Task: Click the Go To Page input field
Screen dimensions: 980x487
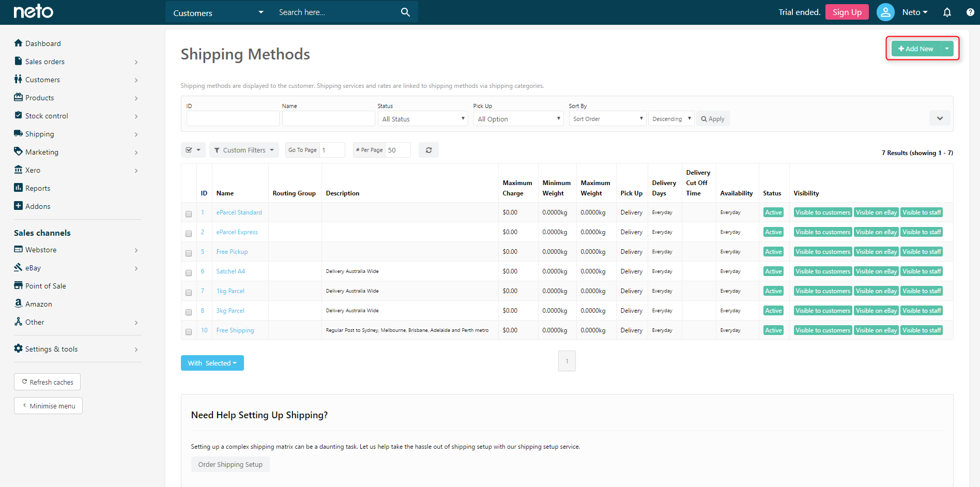Action: [x=332, y=150]
